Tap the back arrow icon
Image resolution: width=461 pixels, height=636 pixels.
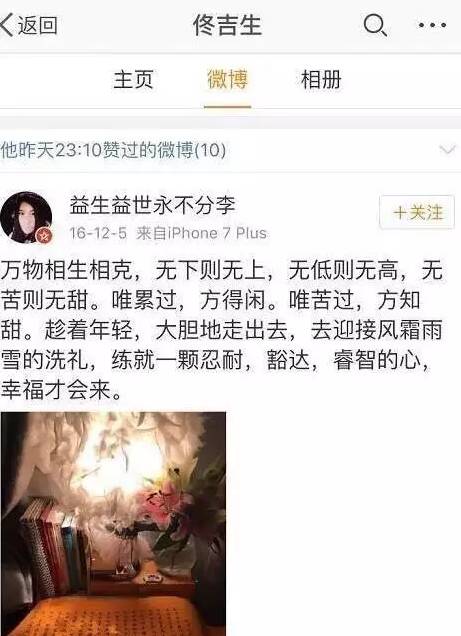point(6,25)
